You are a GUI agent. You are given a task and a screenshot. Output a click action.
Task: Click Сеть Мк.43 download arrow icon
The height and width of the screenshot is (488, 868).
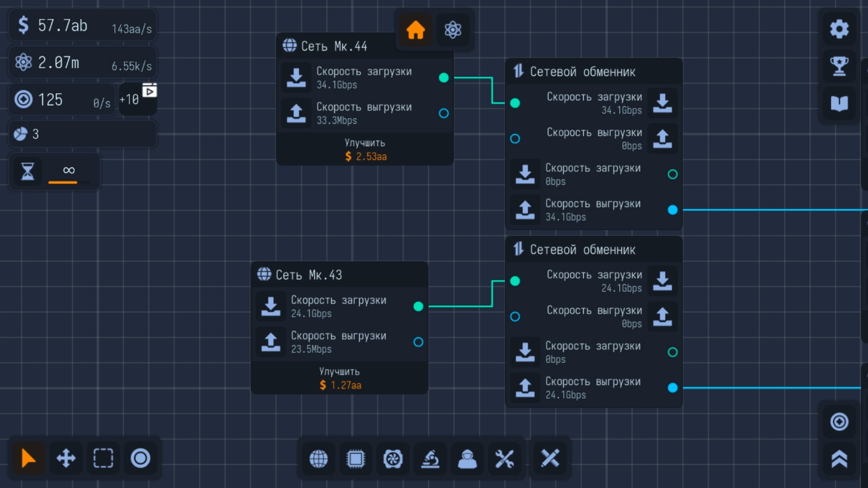[271, 306]
